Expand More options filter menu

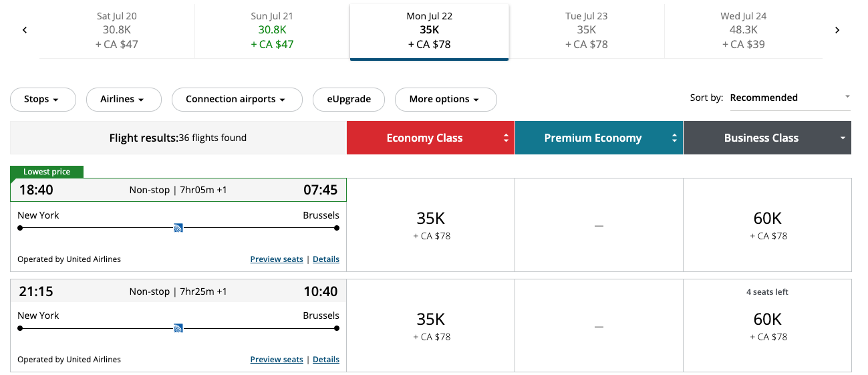tap(446, 100)
